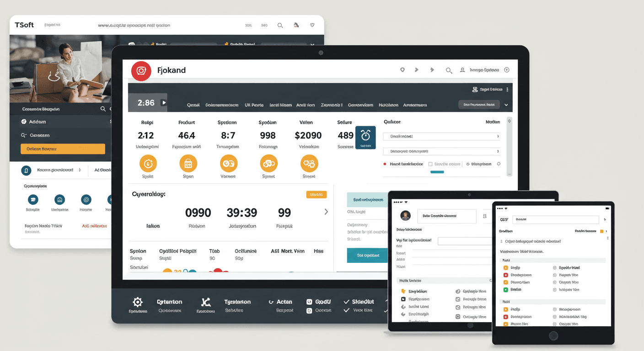Click search icon in TSoft window header
644x351 pixels.
click(x=280, y=26)
